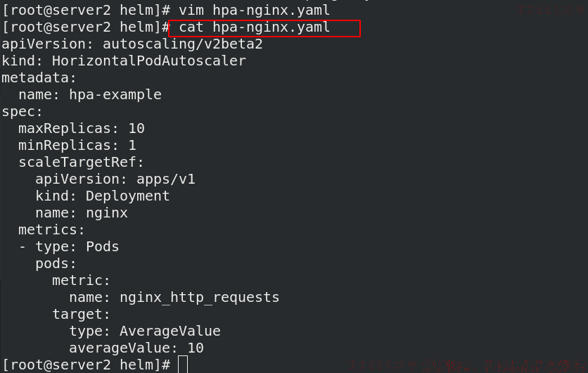Screen dimensions: 588x373
Task: Click the hpa-example name value
Action: coord(115,95)
